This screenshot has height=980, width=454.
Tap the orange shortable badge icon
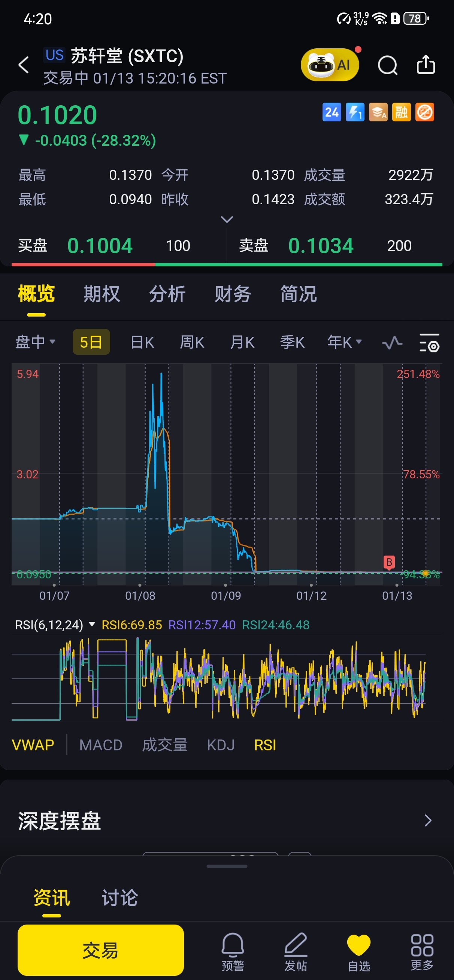pyautogui.click(x=424, y=112)
